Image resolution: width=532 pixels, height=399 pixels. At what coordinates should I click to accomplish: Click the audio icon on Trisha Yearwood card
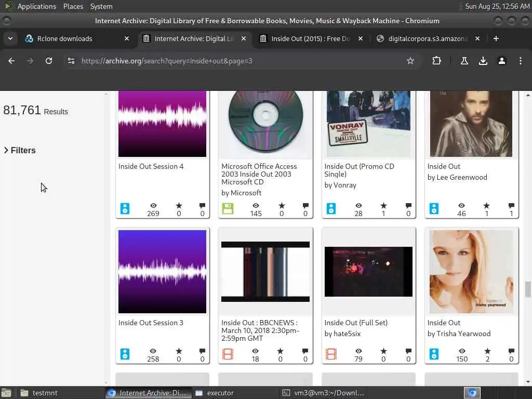(434, 354)
